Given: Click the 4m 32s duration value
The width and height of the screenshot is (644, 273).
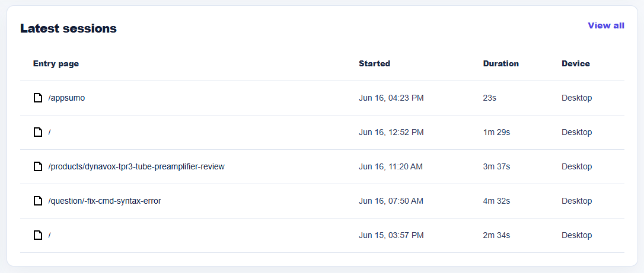Looking at the screenshot, I should [496, 201].
